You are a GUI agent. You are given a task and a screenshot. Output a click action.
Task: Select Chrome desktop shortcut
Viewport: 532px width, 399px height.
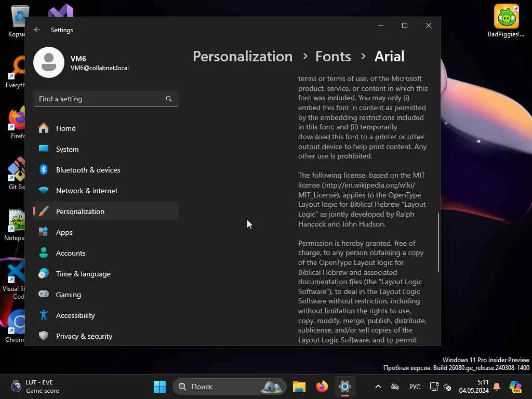(16, 326)
